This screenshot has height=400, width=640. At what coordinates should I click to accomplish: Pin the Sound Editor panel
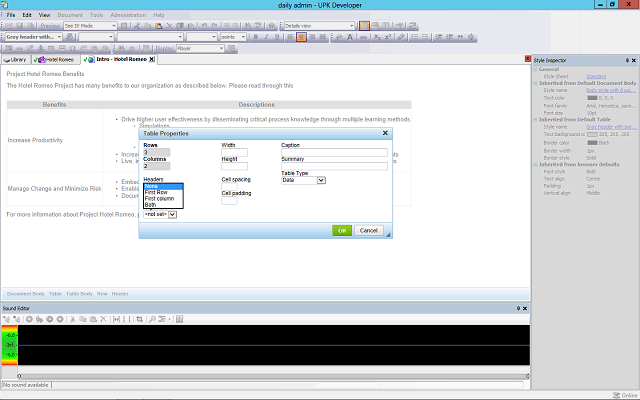[x=518, y=309]
